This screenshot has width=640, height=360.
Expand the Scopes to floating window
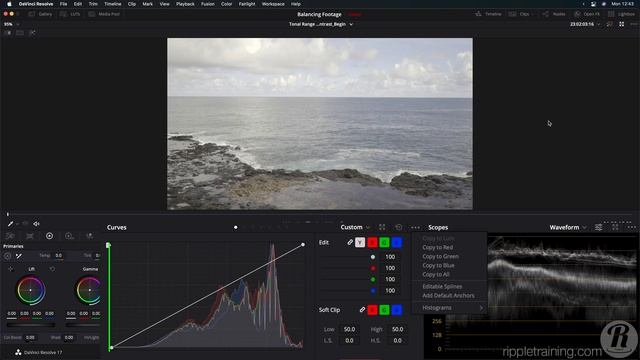click(615, 227)
